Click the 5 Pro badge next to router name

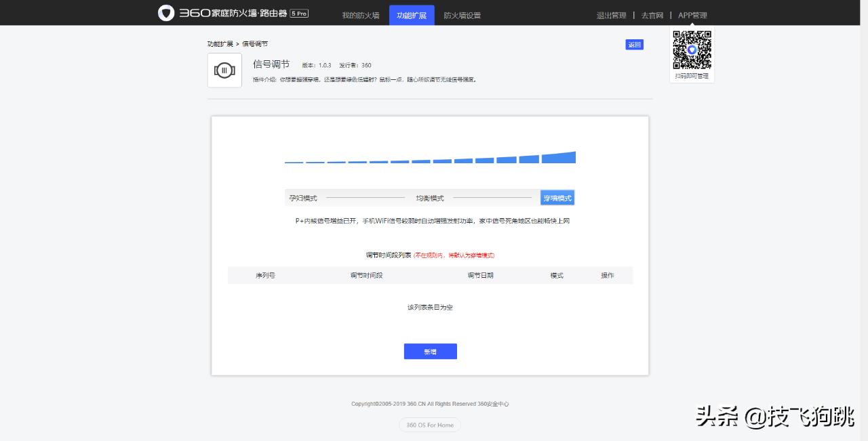[298, 13]
